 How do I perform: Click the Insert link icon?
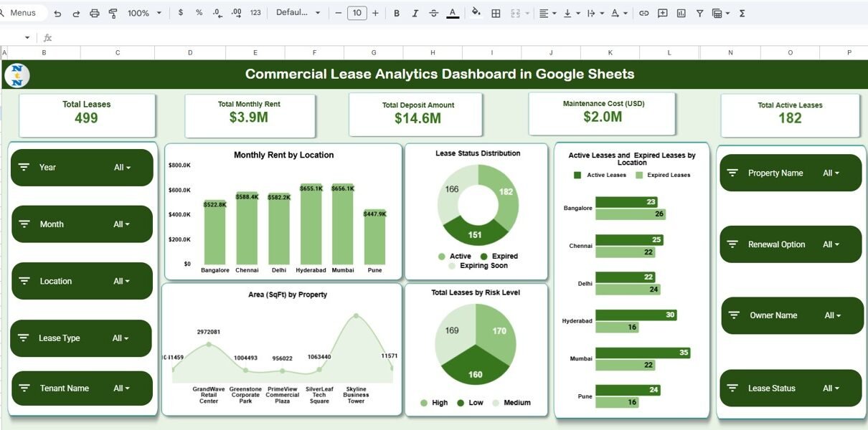[643, 13]
